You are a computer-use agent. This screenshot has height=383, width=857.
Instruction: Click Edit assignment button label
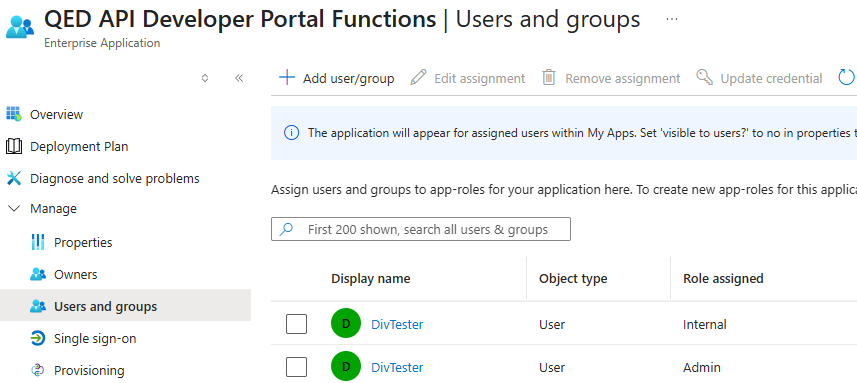pos(480,79)
